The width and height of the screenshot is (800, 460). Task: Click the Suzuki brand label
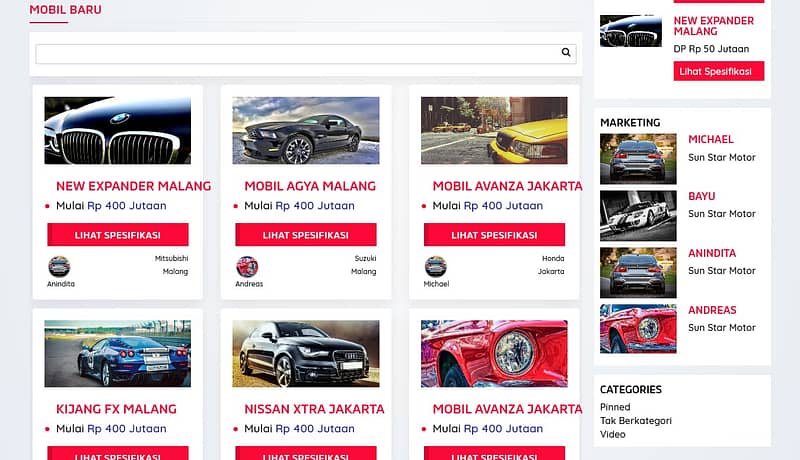click(365, 259)
